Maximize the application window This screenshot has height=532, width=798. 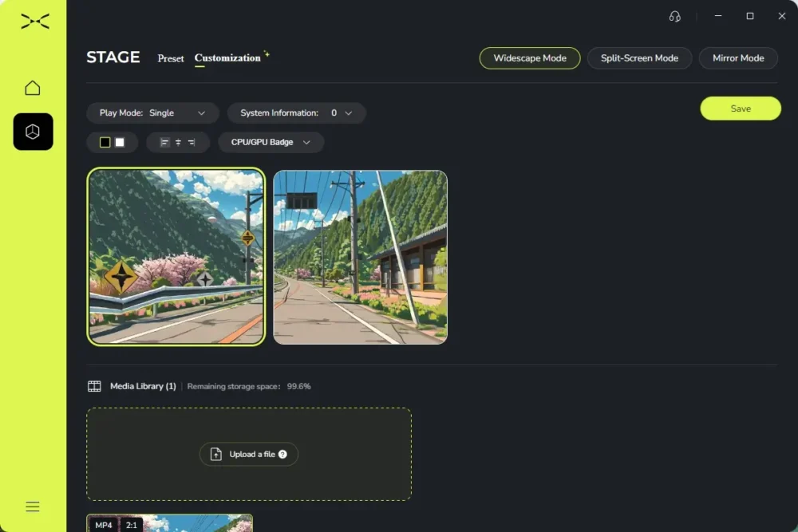[749, 16]
